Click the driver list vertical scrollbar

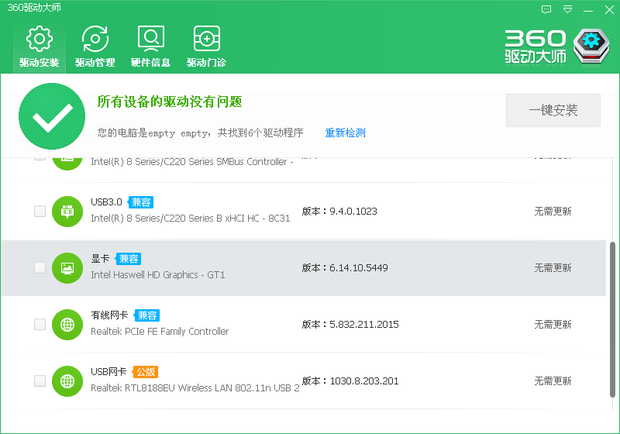tap(612, 319)
